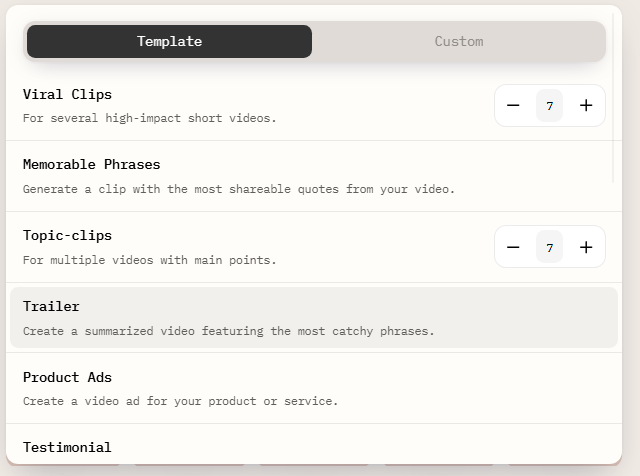
Task: Increase the Viral Clips count with plus
Action: [x=586, y=106]
